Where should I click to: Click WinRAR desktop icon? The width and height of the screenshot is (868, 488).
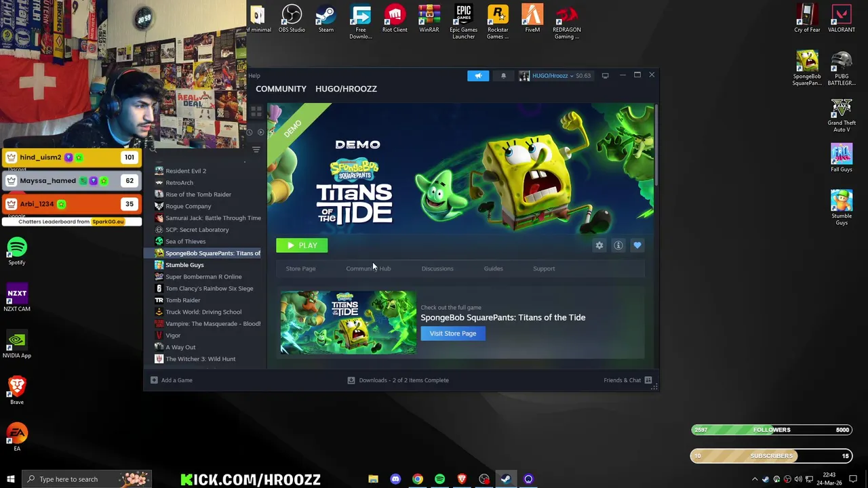coord(429,19)
